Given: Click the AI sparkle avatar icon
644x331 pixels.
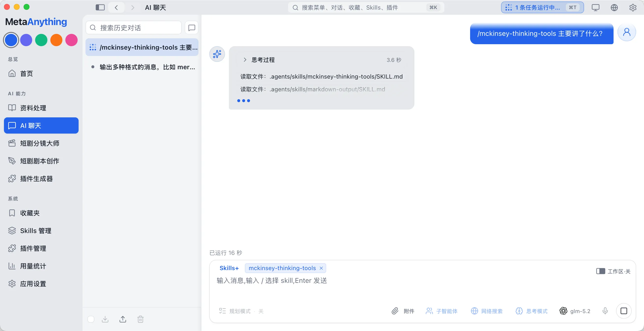Looking at the screenshot, I should tap(217, 54).
